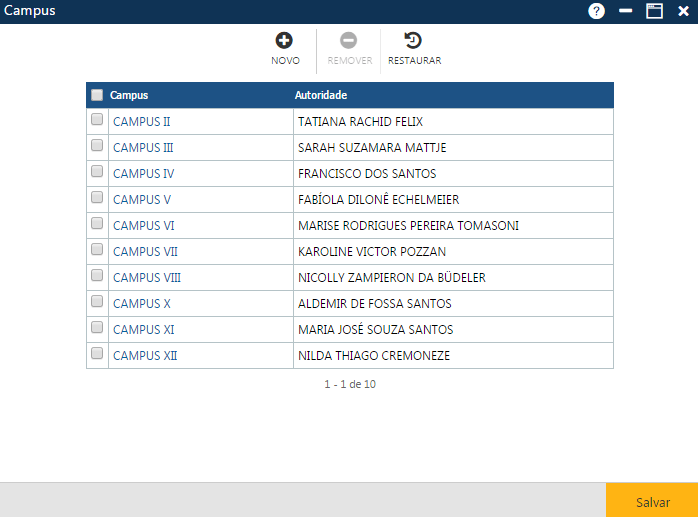
Task: Enable the CAMPUS VIII row checkbox
Action: tap(97, 276)
